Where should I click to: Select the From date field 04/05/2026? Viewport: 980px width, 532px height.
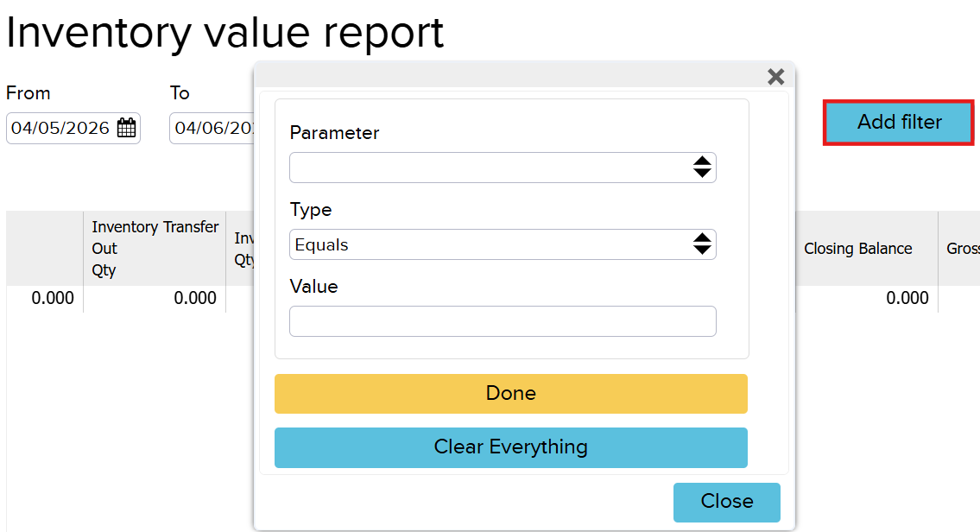point(60,129)
